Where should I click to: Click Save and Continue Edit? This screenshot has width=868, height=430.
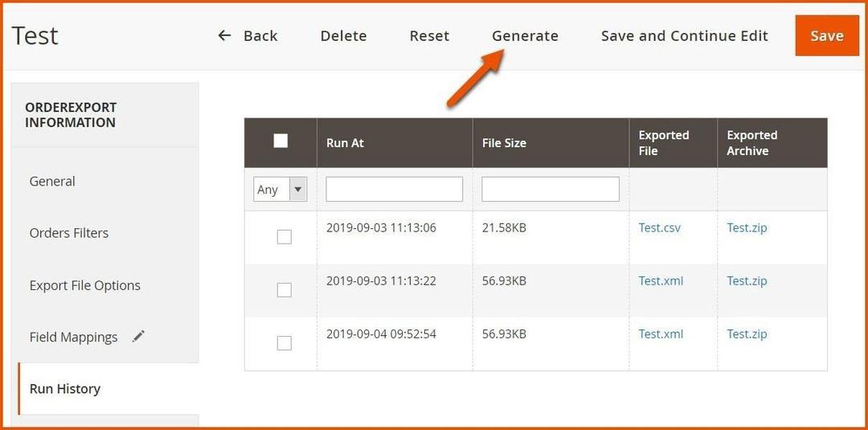(684, 36)
